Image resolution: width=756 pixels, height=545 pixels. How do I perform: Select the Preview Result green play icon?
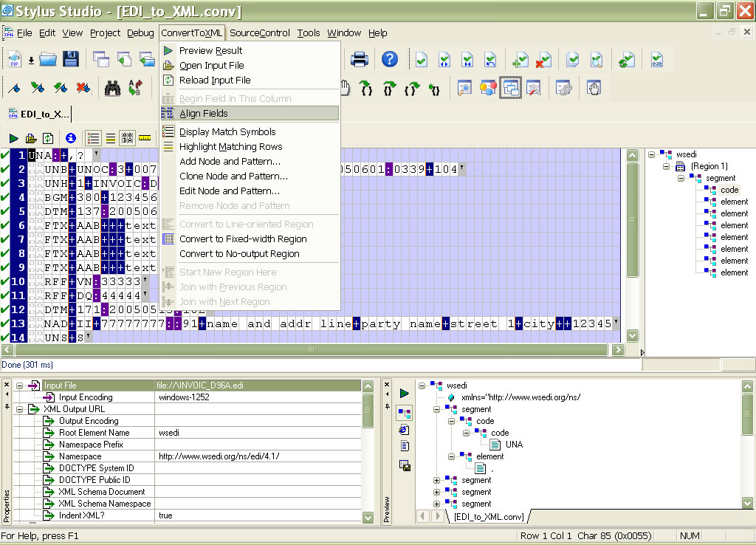click(x=168, y=51)
